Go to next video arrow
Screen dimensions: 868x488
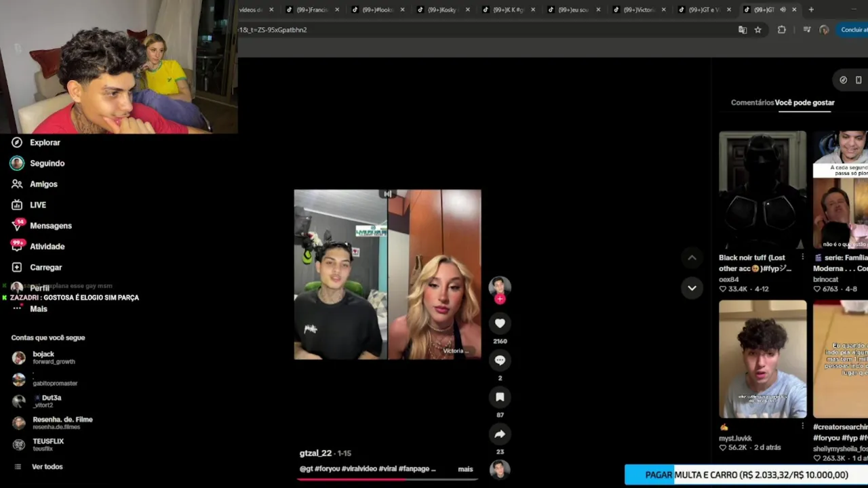point(692,288)
